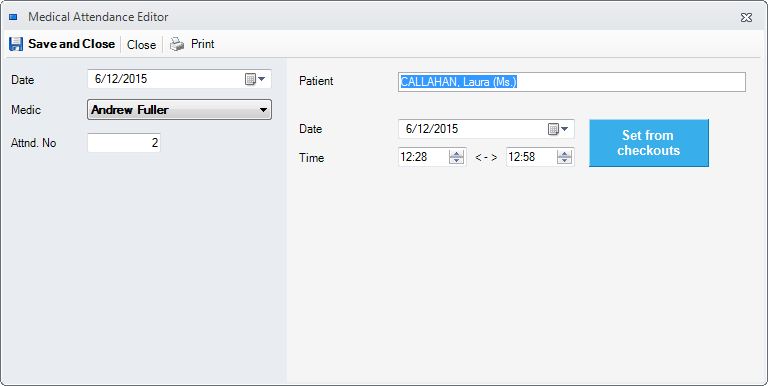This screenshot has width=768, height=386.
Task: Choose the Print text in toolbar
Action: (202, 44)
